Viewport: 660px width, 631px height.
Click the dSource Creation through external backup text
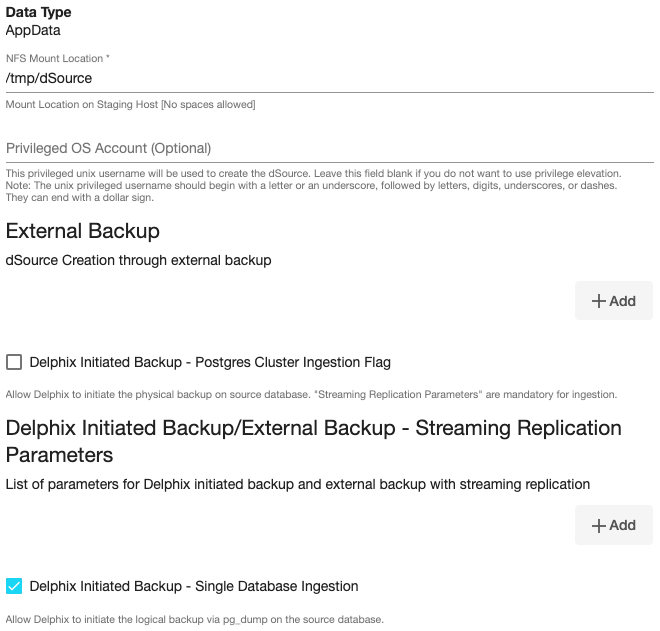click(x=138, y=261)
